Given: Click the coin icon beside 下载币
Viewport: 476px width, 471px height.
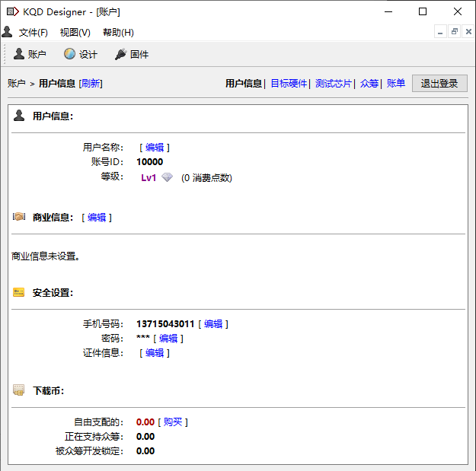Looking at the screenshot, I should pyautogui.click(x=19, y=390).
